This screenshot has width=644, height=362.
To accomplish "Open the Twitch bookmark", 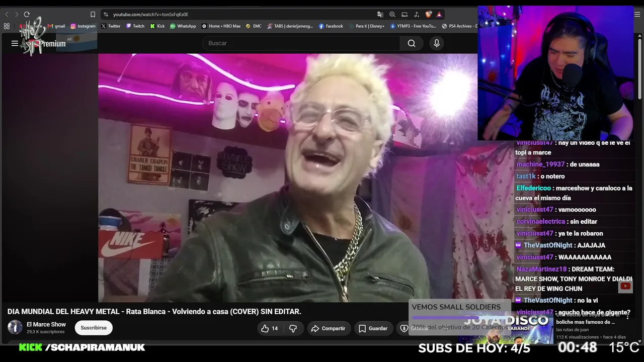I will tap(135, 26).
